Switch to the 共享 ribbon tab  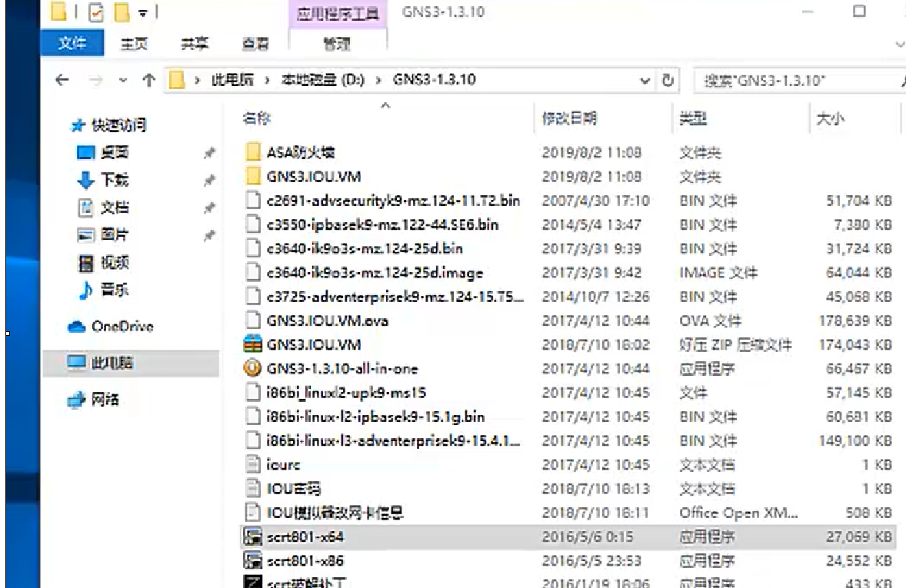[x=195, y=43]
